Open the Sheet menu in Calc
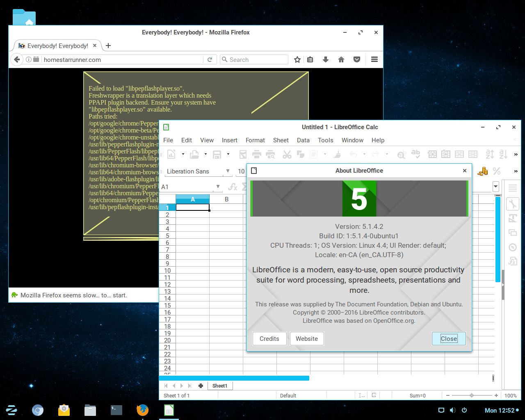This screenshot has width=525, height=420. (x=281, y=140)
